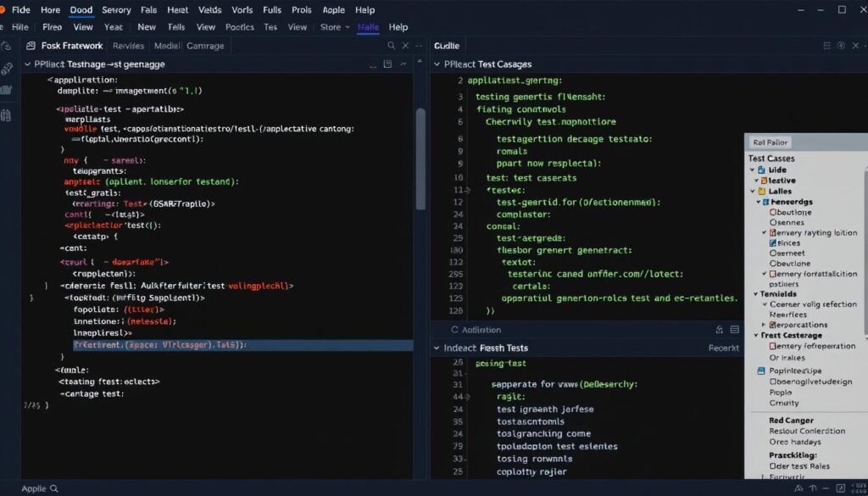The image size is (868, 496).
Task: Click the left editor vertical scrollbar thumb
Action: 420,159
